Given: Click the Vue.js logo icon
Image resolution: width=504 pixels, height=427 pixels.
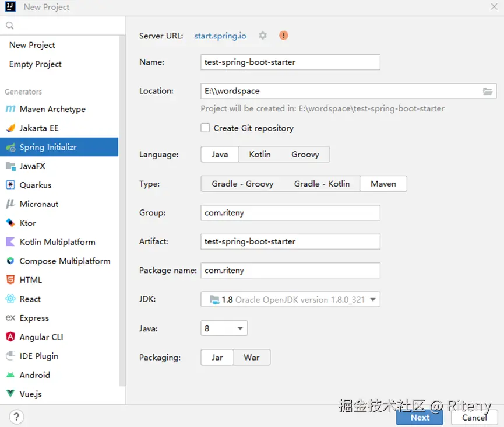Looking at the screenshot, I should click(x=10, y=393).
